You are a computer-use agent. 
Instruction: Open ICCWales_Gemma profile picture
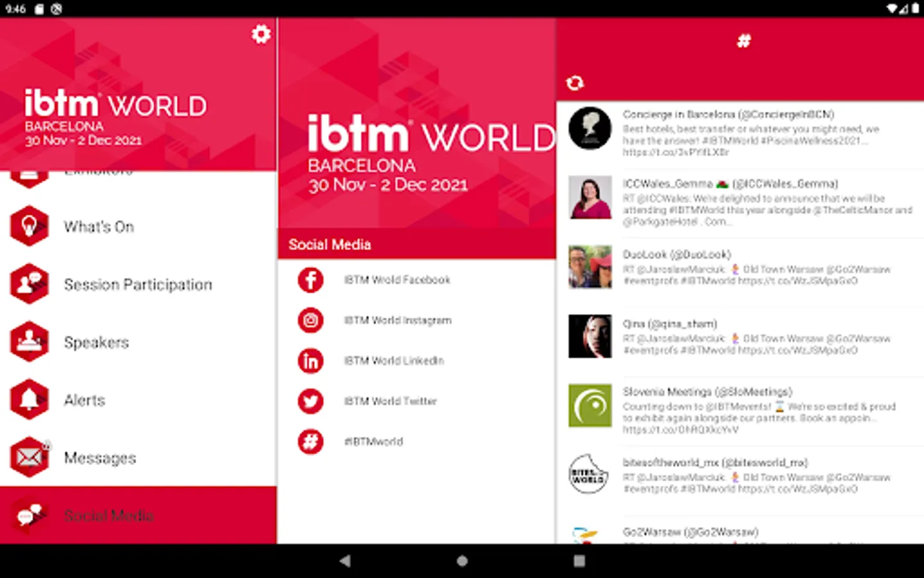[x=590, y=198]
